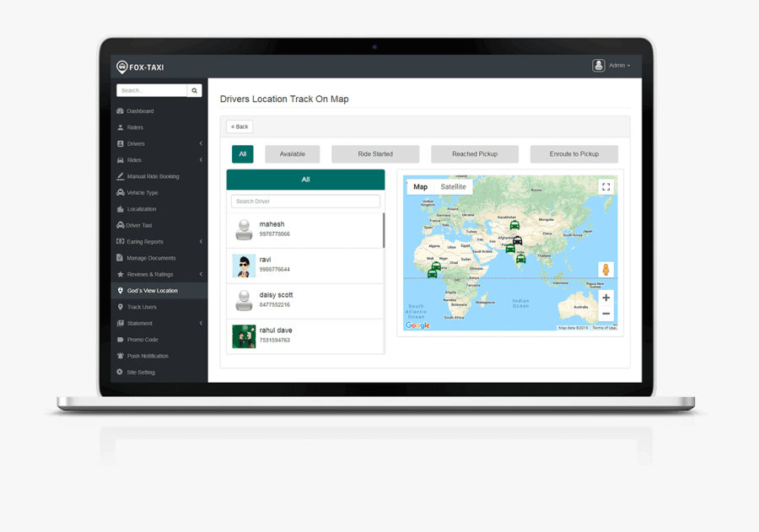This screenshot has height=532, width=759.
Task: Filter drivers by Available status
Action: click(x=292, y=154)
